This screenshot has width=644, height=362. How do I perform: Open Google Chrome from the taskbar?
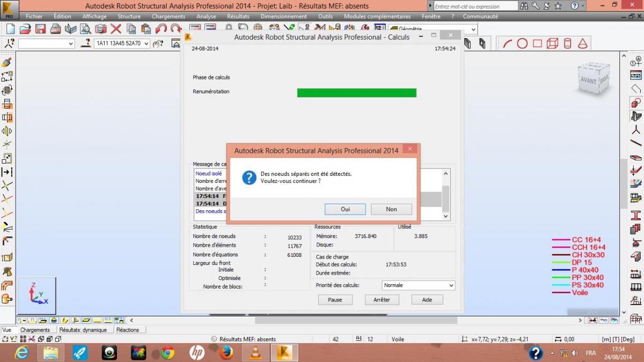tap(168, 352)
